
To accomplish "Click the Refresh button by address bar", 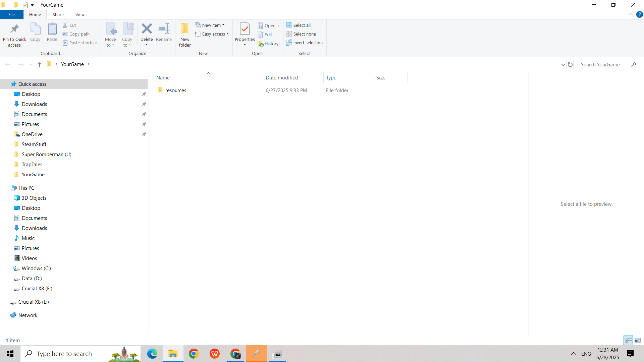I will (x=570, y=64).
